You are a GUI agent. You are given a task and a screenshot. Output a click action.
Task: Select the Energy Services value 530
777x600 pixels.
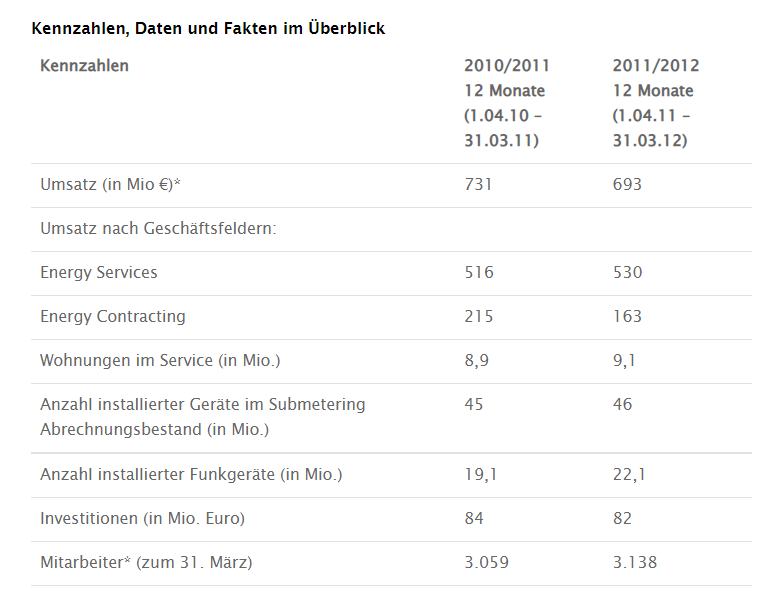click(x=627, y=273)
